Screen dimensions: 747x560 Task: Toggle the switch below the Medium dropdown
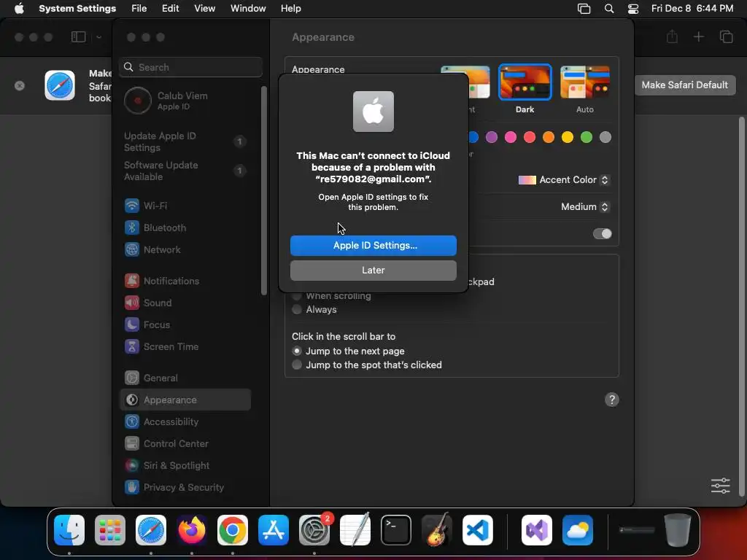click(602, 233)
